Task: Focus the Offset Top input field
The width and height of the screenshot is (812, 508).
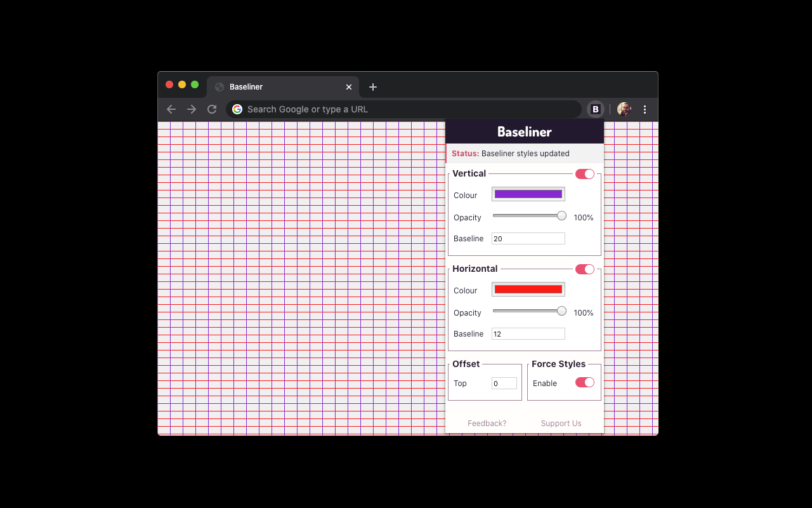Action: [504, 384]
